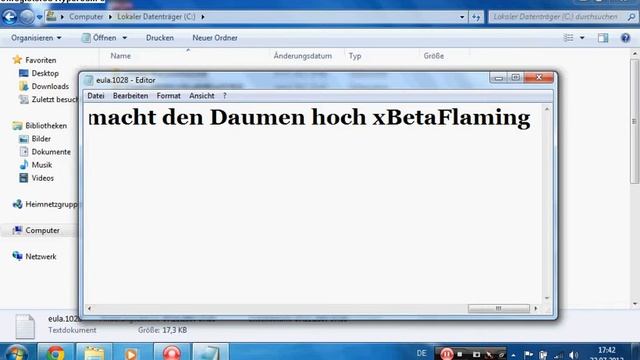Sort by Typ column header

(355, 56)
